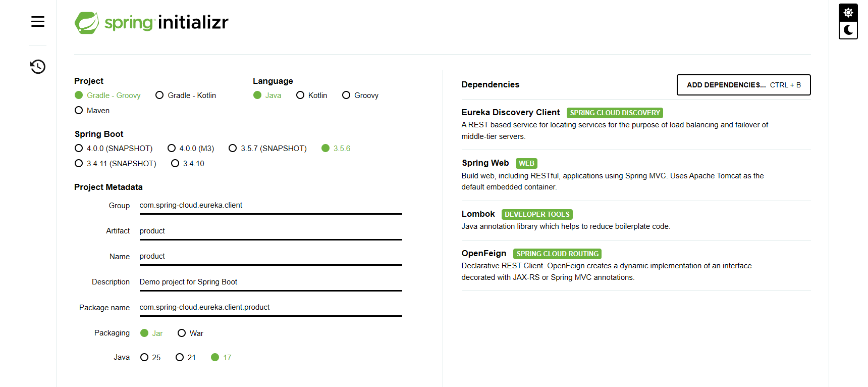The image size is (868, 387).
Task: Choose Spring Boot 3.4.10 version
Action: (188, 164)
